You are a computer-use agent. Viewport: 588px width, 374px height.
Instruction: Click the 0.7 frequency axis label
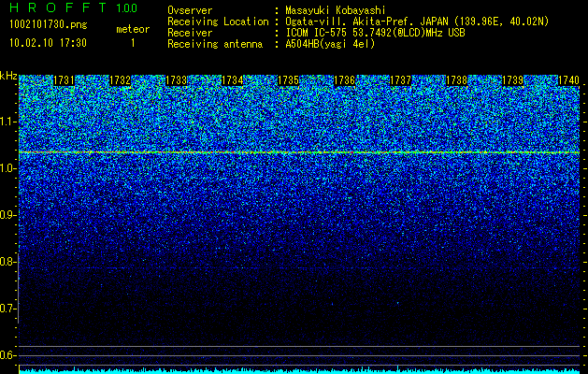point(7,309)
